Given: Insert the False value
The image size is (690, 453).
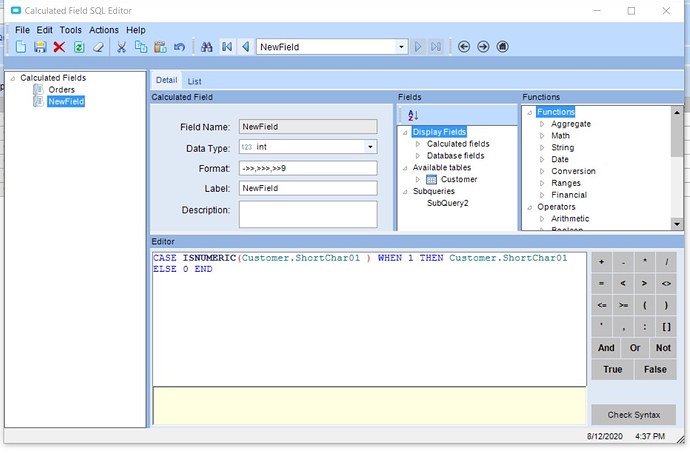Looking at the screenshot, I should (x=655, y=369).
